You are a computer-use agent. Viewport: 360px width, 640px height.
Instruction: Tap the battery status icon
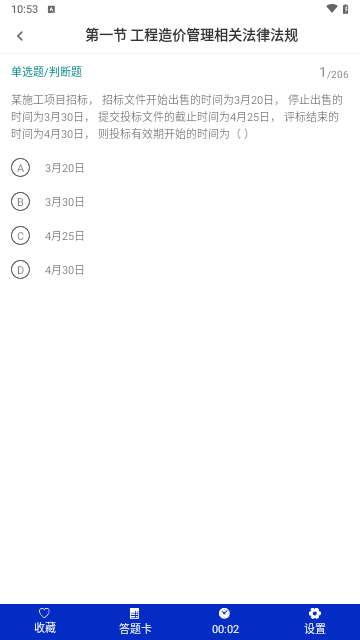(x=346, y=9)
